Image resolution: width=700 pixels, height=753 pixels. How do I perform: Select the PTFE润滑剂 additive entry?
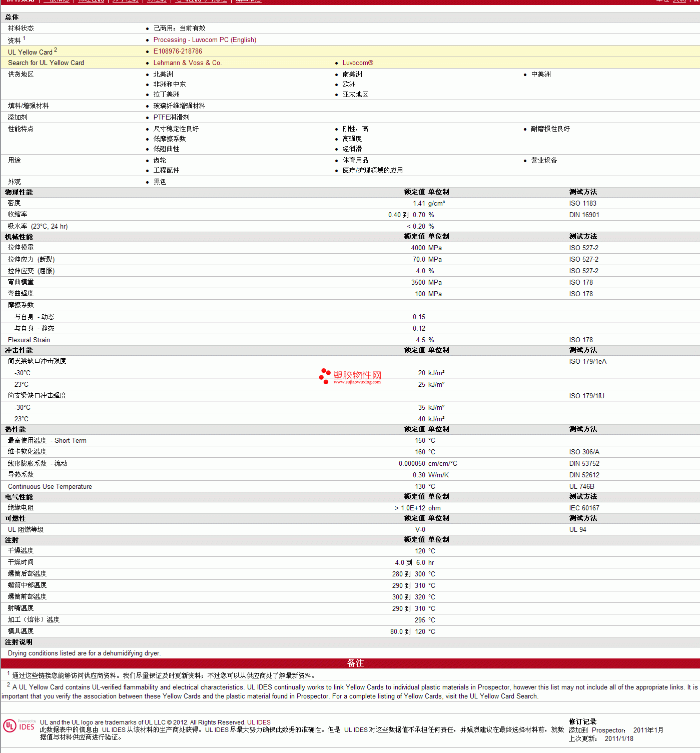[x=172, y=118]
